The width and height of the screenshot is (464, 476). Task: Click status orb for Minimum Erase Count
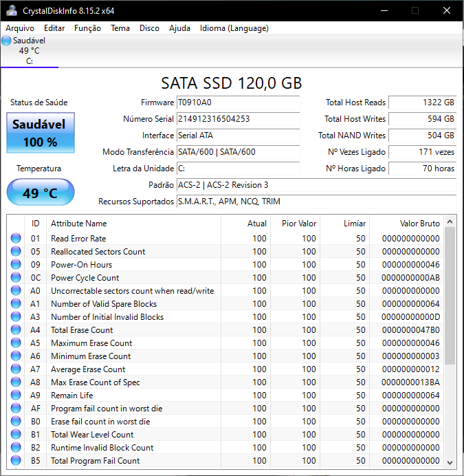tap(16, 356)
